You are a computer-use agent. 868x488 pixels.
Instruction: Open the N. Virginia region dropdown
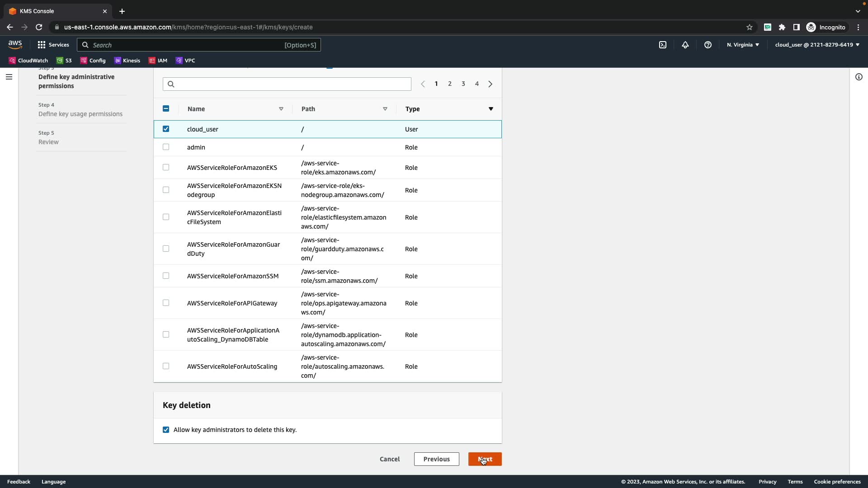pyautogui.click(x=742, y=45)
